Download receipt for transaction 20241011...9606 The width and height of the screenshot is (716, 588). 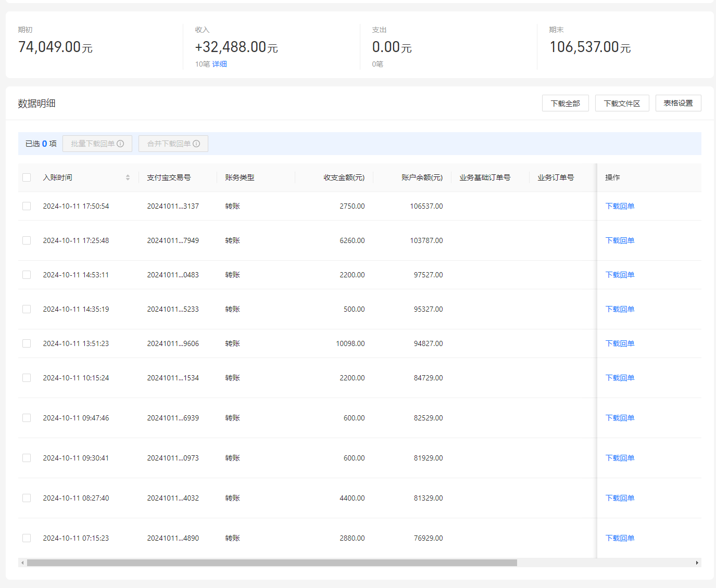pos(620,343)
